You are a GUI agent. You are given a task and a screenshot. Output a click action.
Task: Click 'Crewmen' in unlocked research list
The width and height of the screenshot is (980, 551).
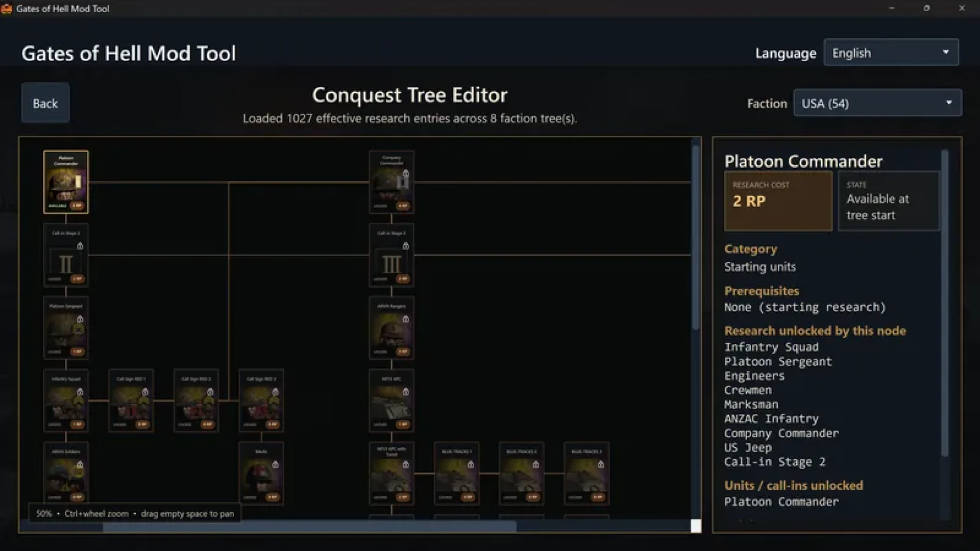click(x=748, y=390)
